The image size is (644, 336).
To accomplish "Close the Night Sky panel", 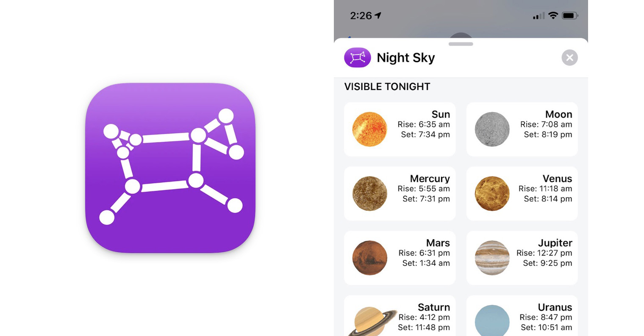I will [569, 58].
